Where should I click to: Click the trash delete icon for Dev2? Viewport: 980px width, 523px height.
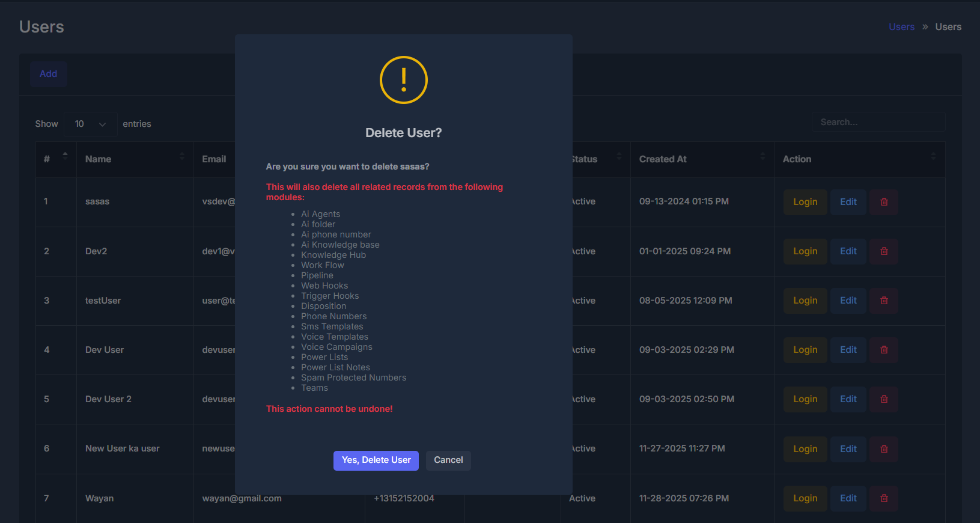point(884,251)
